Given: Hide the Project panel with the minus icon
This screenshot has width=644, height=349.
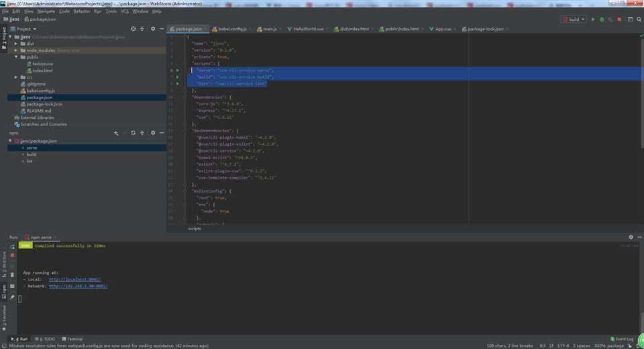Looking at the screenshot, I should pyautogui.click(x=162, y=29).
